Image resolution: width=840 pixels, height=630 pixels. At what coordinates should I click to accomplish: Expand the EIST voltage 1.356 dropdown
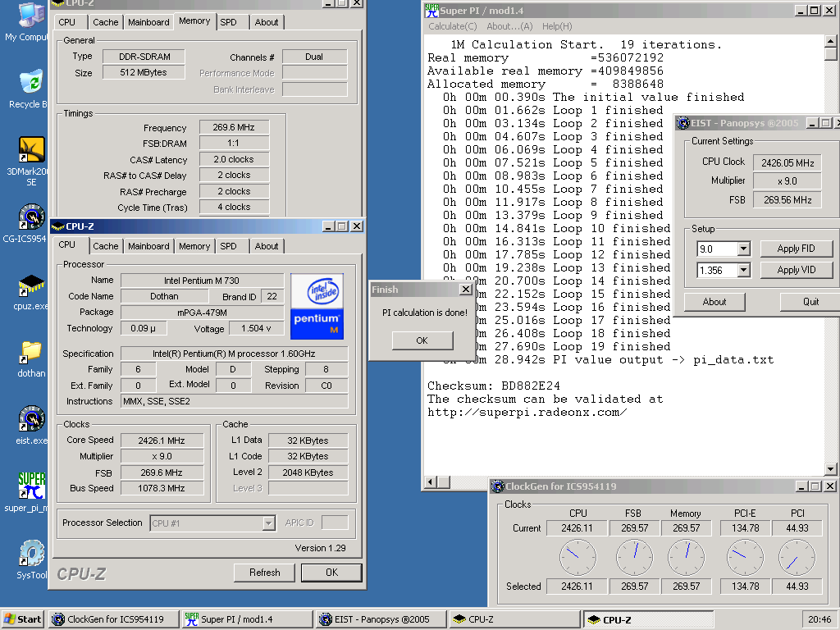[743, 271]
